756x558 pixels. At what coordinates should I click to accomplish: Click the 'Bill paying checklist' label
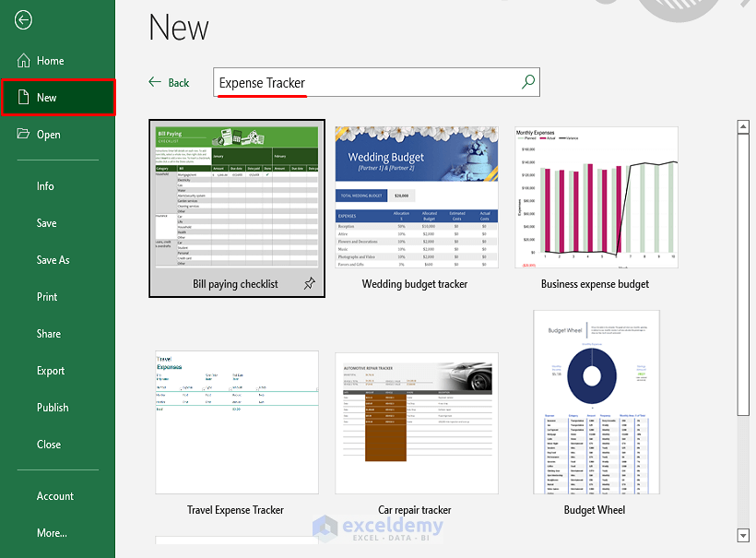[235, 284]
